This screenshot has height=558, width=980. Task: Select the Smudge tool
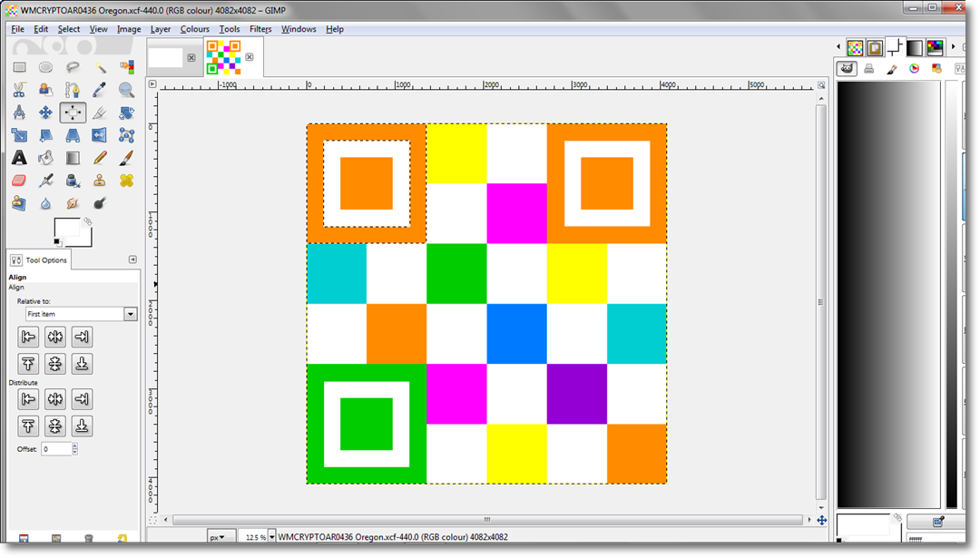click(73, 203)
